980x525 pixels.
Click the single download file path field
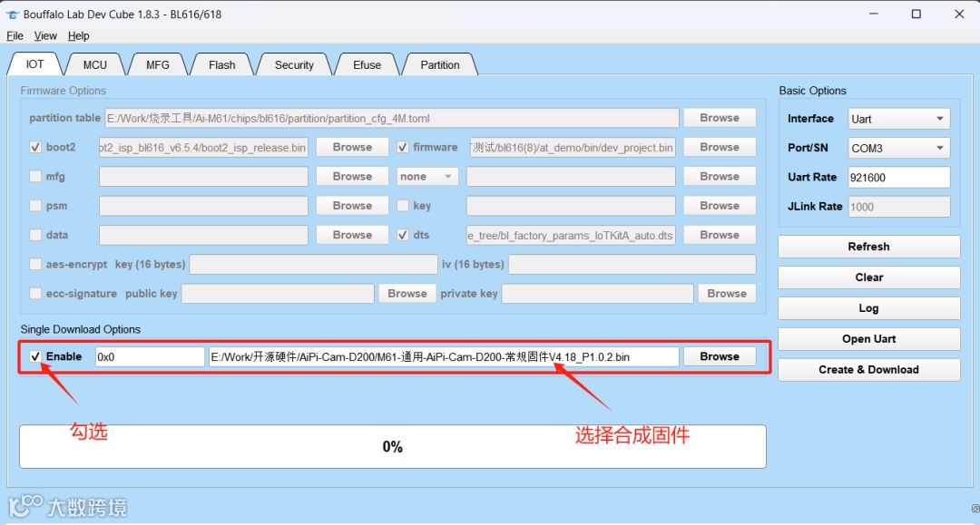pos(444,356)
